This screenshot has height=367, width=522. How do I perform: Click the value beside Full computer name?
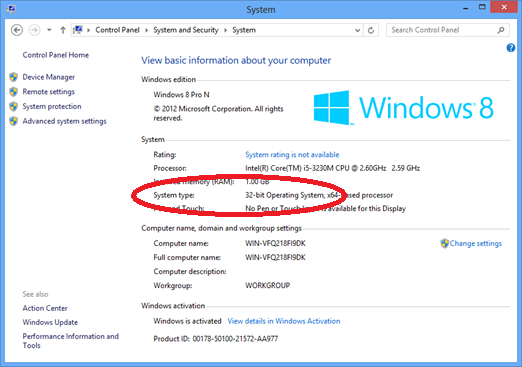275,257
